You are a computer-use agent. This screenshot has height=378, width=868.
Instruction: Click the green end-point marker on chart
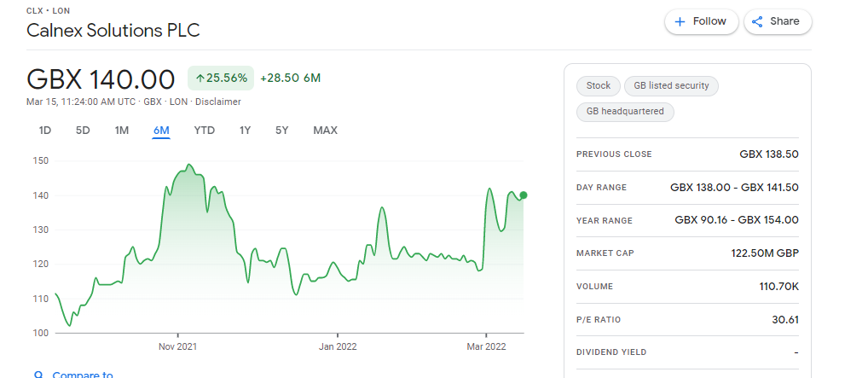tap(524, 195)
